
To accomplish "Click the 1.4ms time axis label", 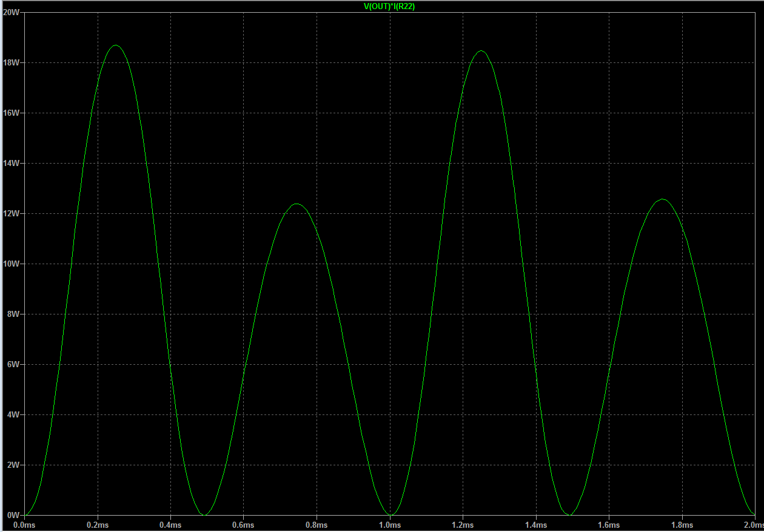I will pyautogui.click(x=536, y=524).
